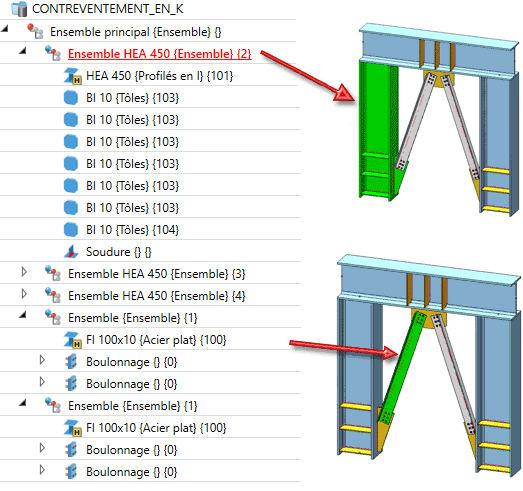This screenshot has height=491, width=523.
Task: Collapse the Ensemble principal node
Action: pyautogui.click(x=4, y=29)
